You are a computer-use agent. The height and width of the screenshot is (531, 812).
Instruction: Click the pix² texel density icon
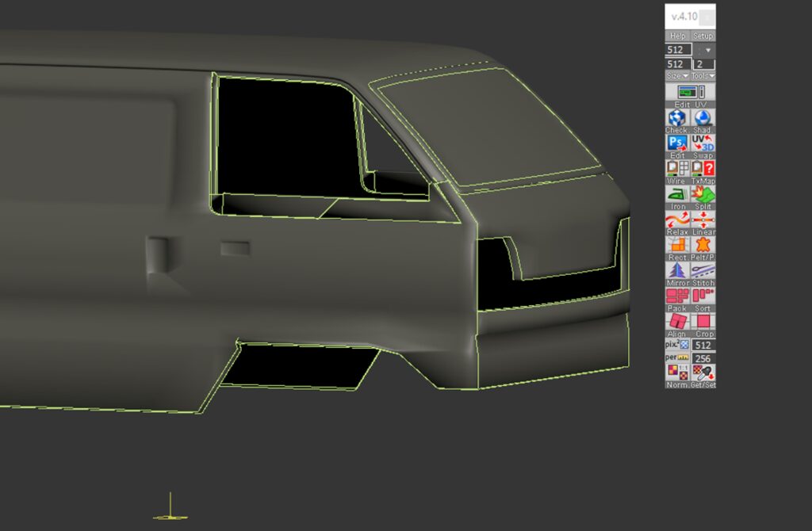click(x=677, y=345)
